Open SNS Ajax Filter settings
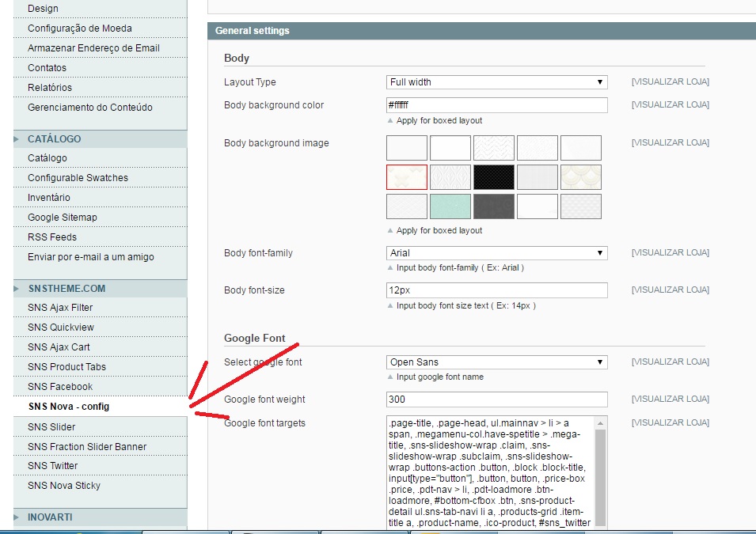This screenshot has width=756, height=534. [x=60, y=308]
